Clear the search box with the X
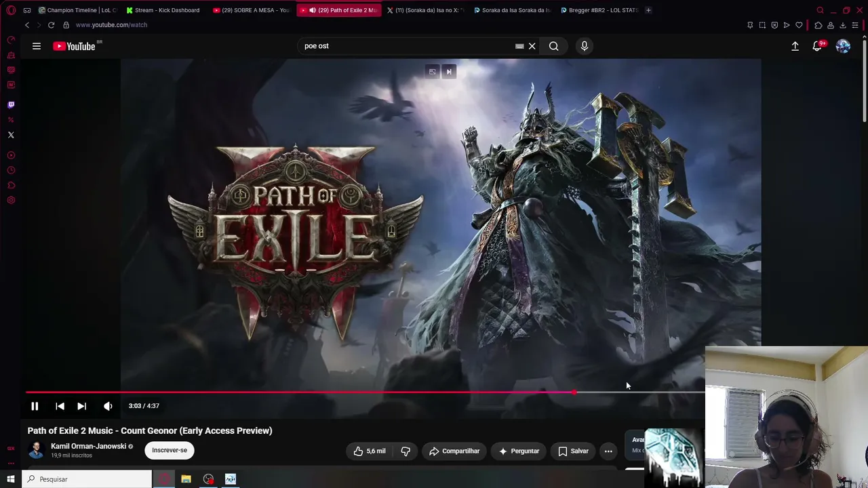Screen dimensions: 868x488 click(x=532, y=46)
